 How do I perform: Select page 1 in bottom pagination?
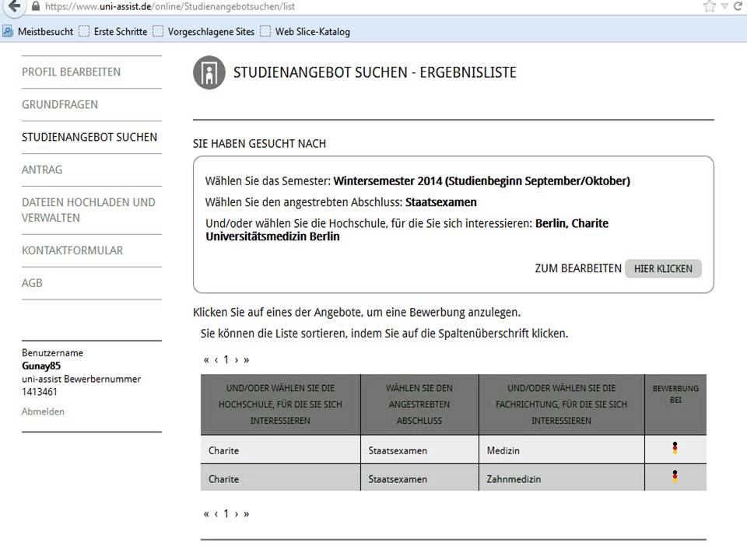[226, 513]
